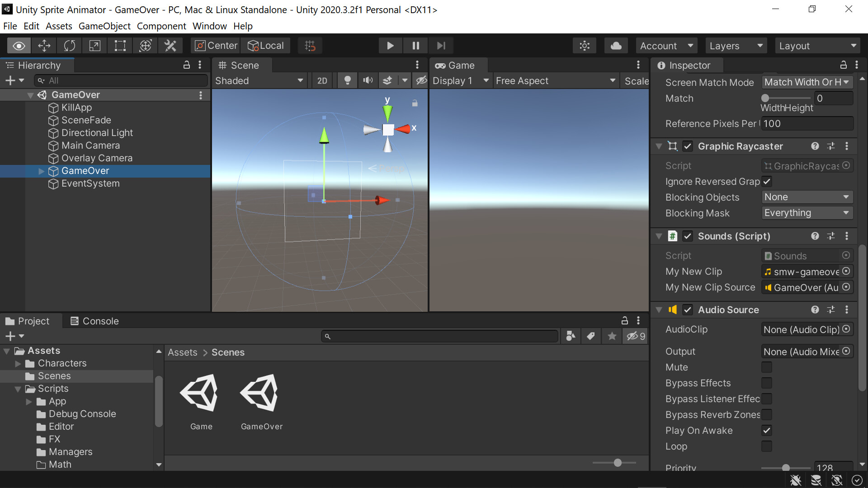Disable the Sounds (Script) component checkbox
Screen dimensions: 868x488
click(688, 236)
